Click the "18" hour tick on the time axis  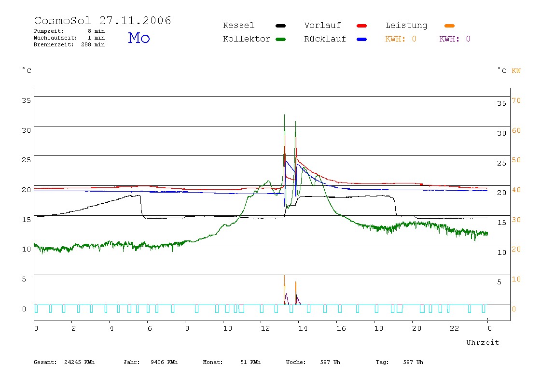coord(379,328)
